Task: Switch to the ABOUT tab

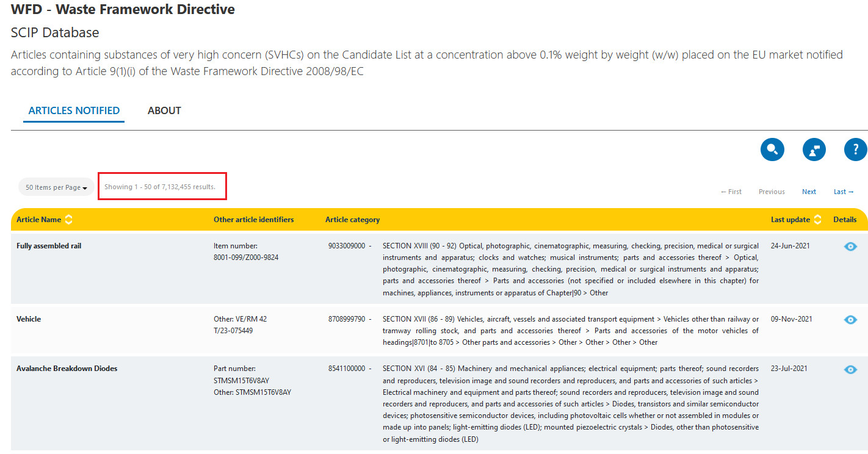Action: click(x=164, y=110)
